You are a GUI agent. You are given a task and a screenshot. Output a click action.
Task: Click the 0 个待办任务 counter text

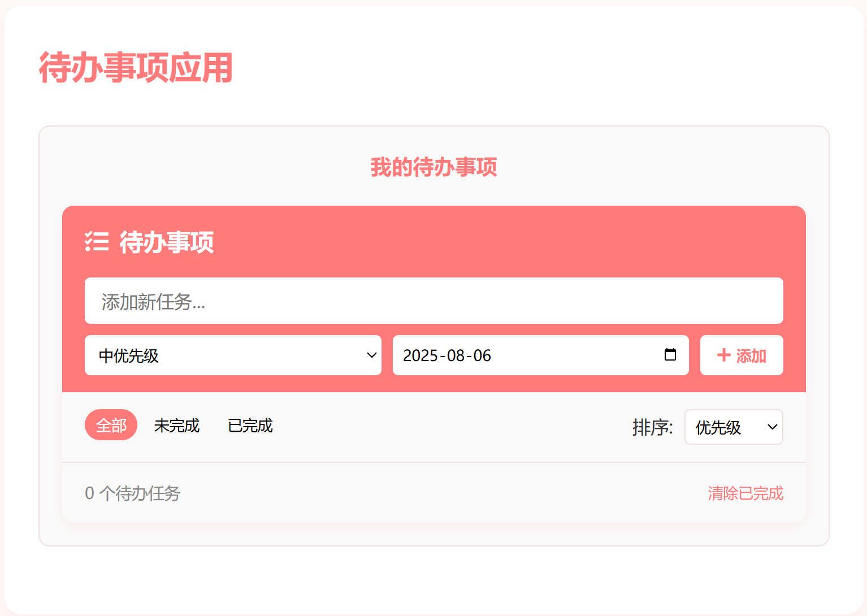point(132,493)
